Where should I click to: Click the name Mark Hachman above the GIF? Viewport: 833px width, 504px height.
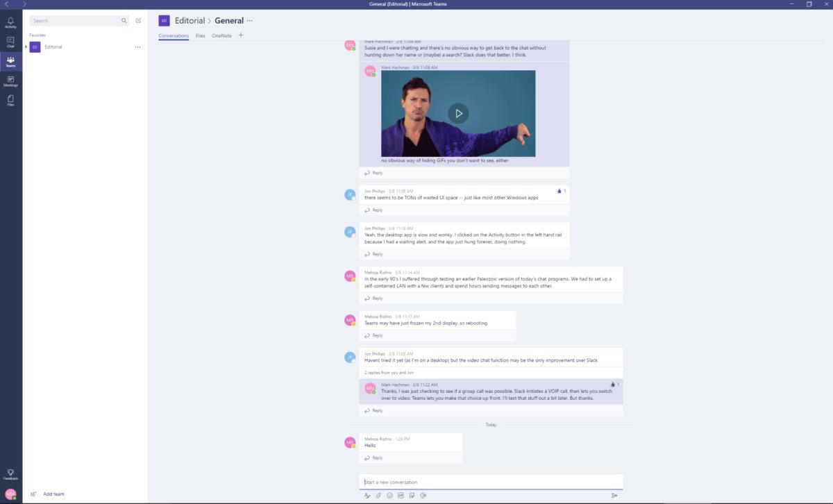point(395,67)
